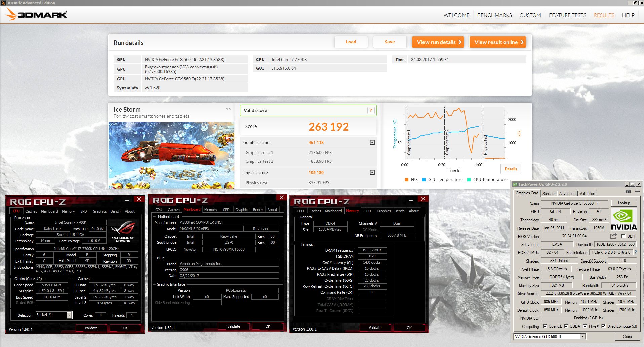Click the Load button in Run details
Screen dimensions: 644x347
coord(351,42)
